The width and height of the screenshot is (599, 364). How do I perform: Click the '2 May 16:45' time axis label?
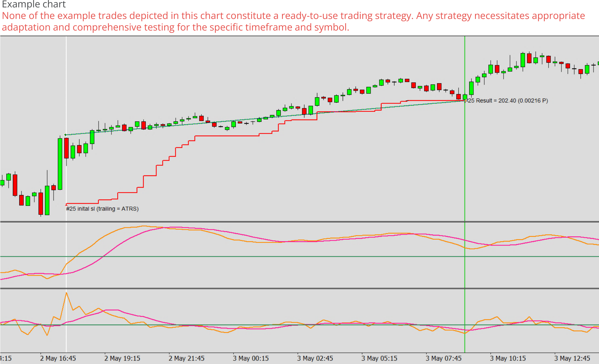(x=58, y=358)
